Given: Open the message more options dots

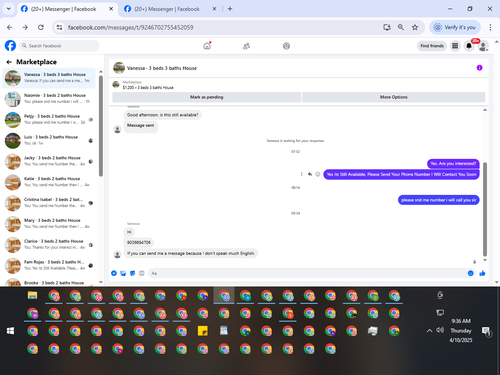Looking at the screenshot, I should [x=302, y=174].
